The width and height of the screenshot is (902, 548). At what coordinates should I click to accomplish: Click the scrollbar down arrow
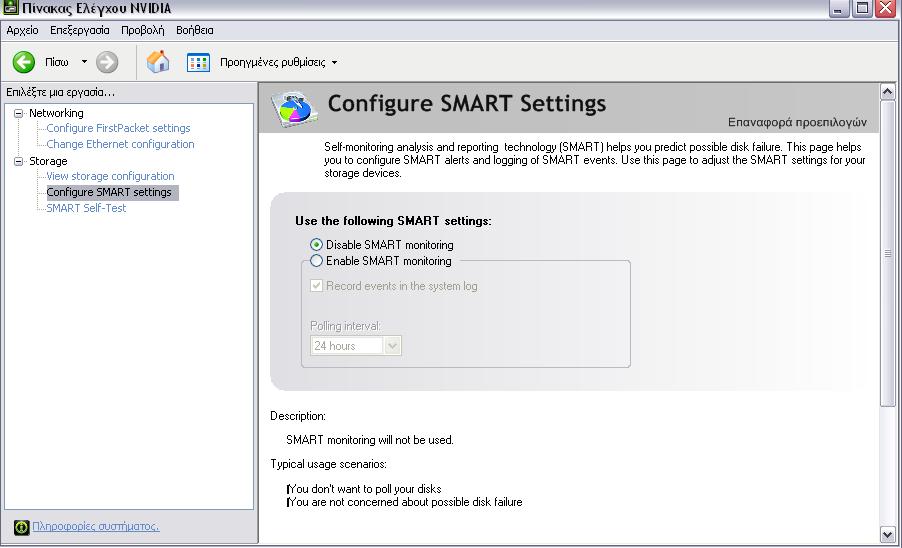tap(888, 535)
